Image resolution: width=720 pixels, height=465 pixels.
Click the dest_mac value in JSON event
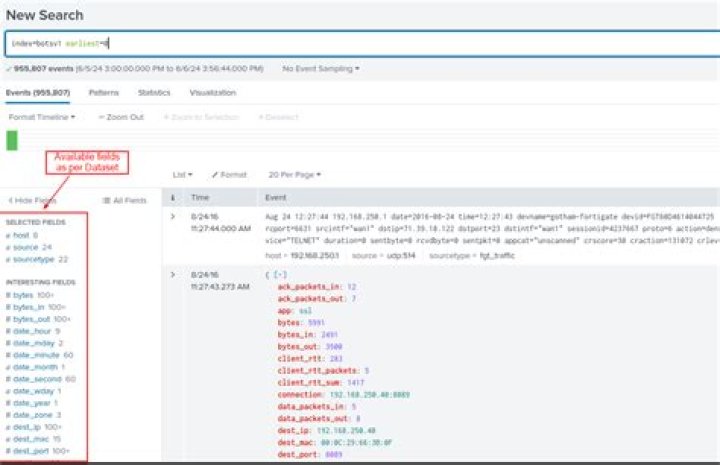pos(356,443)
